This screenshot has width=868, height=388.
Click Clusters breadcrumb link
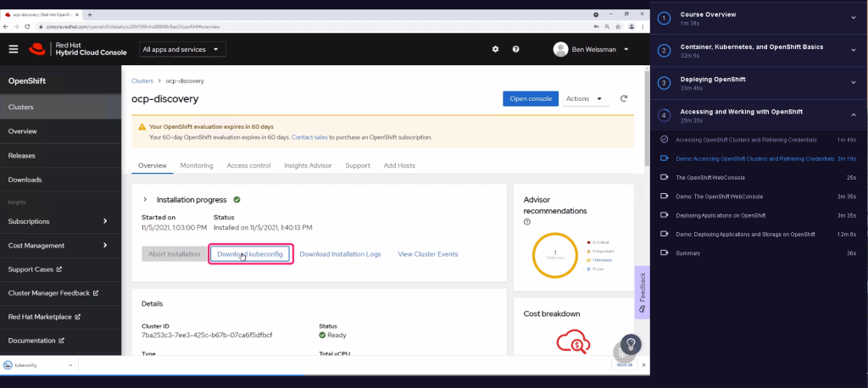click(x=142, y=80)
